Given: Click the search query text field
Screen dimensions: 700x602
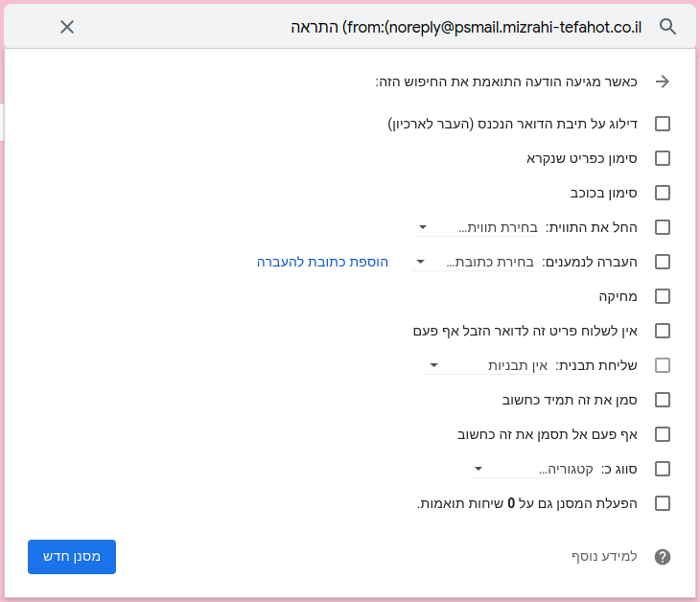Looking at the screenshot, I should pyautogui.click(x=466, y=27).
